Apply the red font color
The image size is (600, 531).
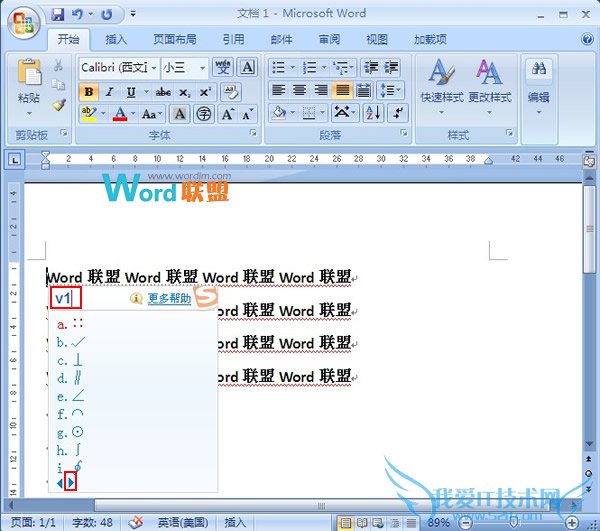click(120, 114)
